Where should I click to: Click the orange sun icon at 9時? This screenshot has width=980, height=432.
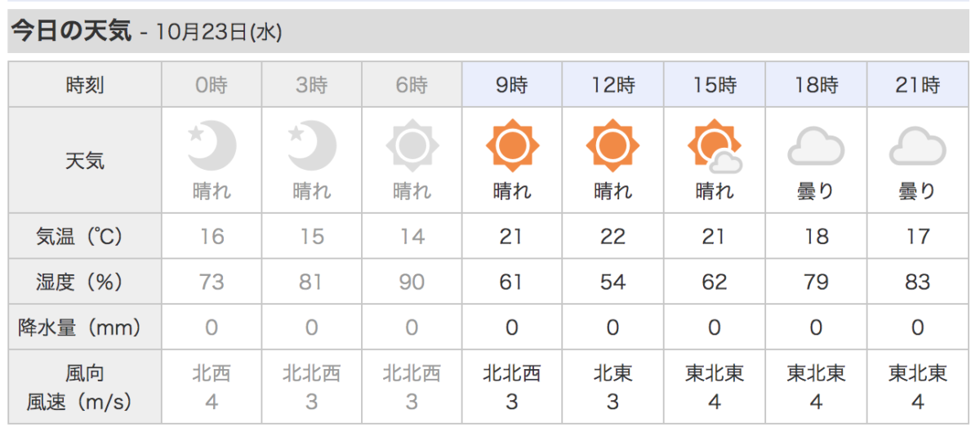(x=513, y=147)
